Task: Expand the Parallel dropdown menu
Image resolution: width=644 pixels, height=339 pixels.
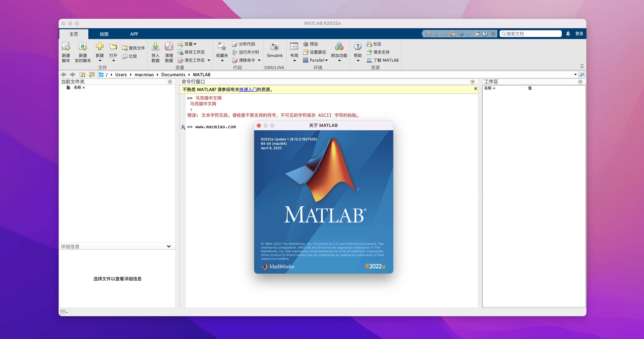Action: point(326,60)
